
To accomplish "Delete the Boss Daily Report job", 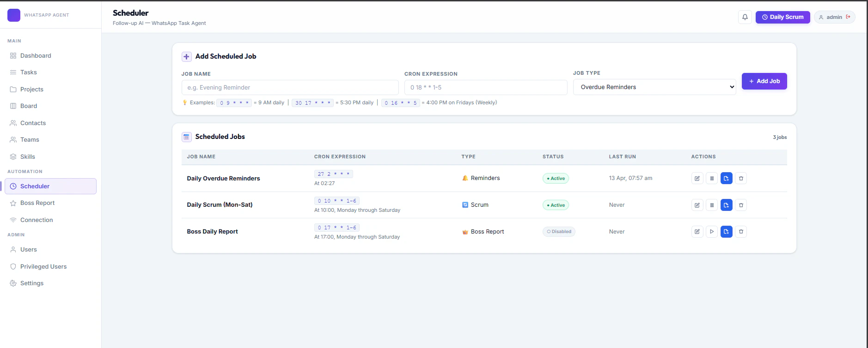I will tap(741, 232).
